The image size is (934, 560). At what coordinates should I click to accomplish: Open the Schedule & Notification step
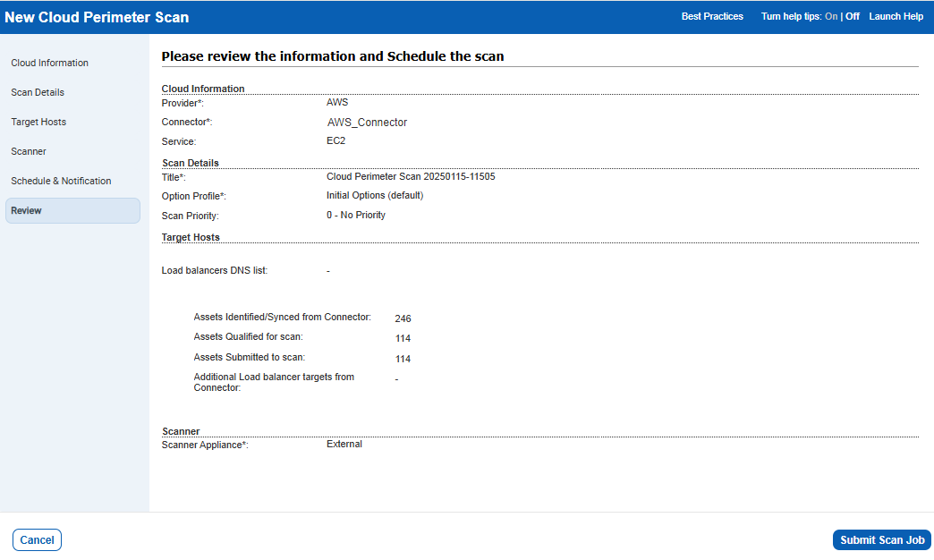(x=61, y=180)
